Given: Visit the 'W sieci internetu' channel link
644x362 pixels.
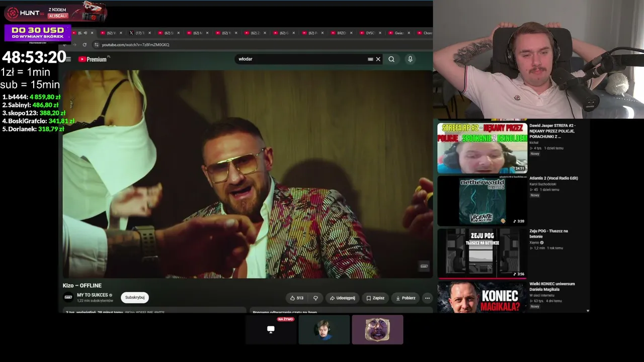Looking at the screenshot, I should [542, 295].
